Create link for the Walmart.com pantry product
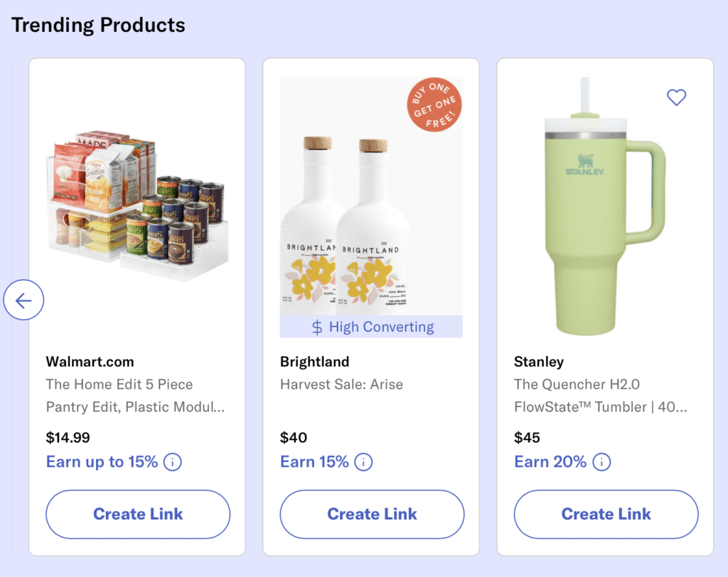 click(x=138, y=514)
